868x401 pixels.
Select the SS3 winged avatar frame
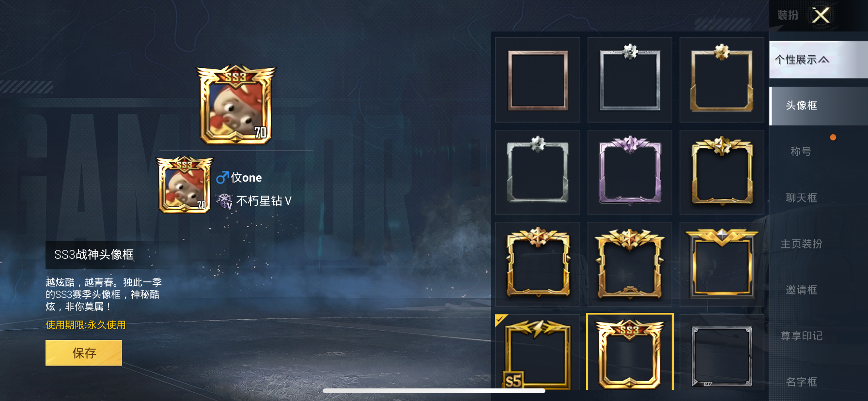[630, 353]
